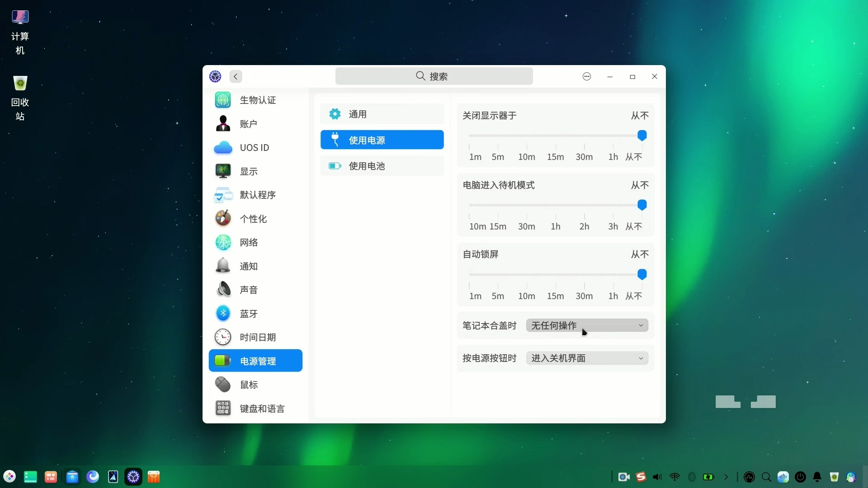Open the Control Center dock icon
This screenshot has height=488, width=868.
[133, 477]
